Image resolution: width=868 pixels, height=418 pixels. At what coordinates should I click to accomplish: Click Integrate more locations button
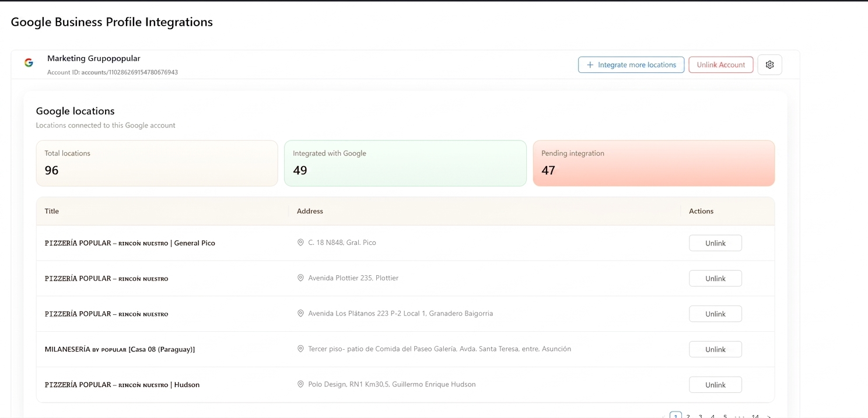tap(631, 65)
